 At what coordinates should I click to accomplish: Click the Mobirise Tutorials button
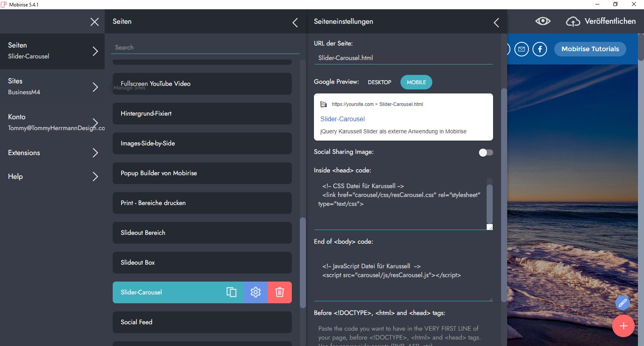(590, 49)
